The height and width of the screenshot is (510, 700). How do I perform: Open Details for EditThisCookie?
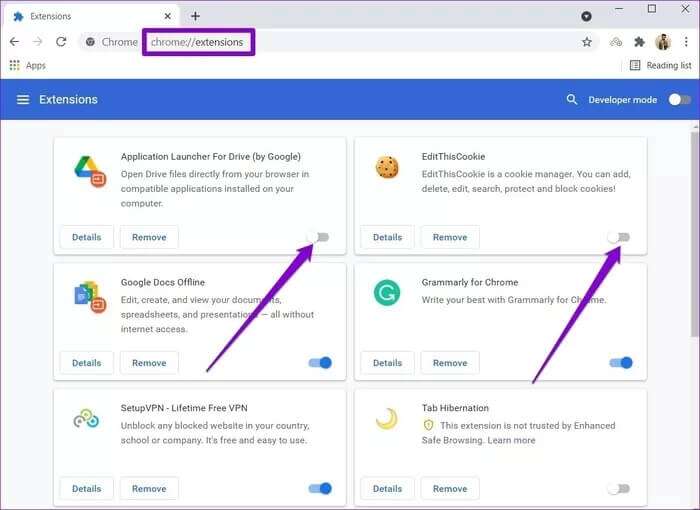(x=388, y=237)
